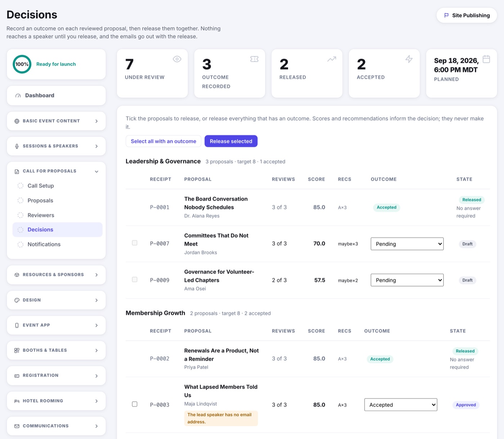
Task: Click the eye icon on Under Review card
Action: pos(177,59)
